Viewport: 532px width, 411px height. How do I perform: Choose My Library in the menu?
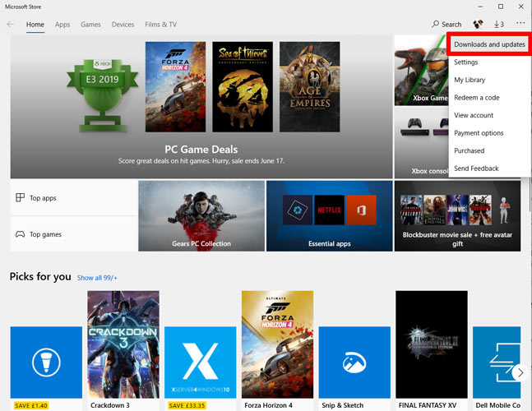[489, 80]
